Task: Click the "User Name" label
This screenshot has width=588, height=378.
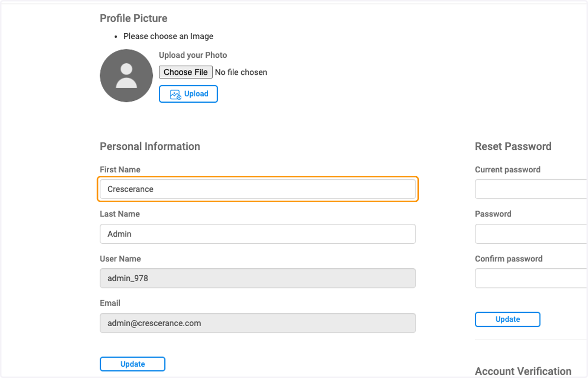Action: 120,259
